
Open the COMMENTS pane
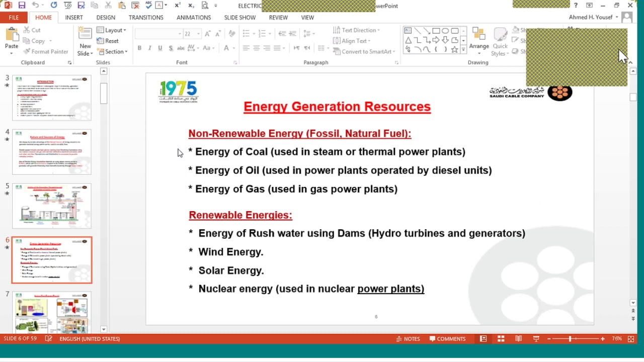448,339
